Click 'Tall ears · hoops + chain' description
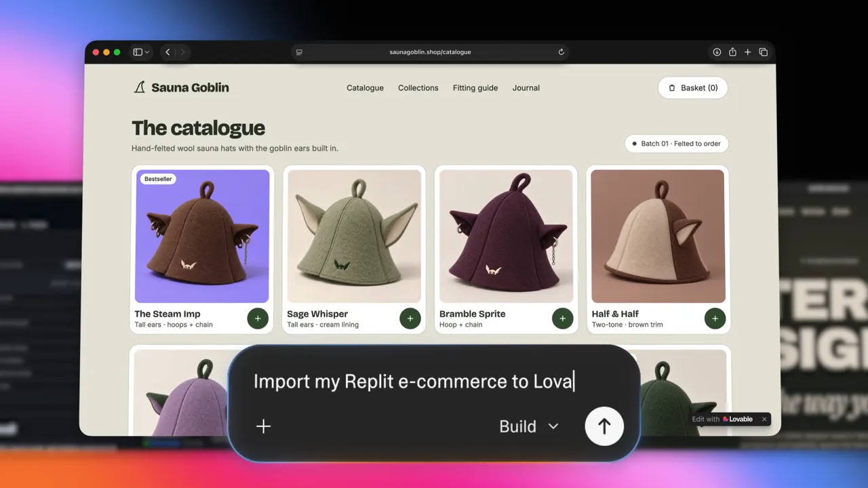The image size is (868, 488). [174, 325]
